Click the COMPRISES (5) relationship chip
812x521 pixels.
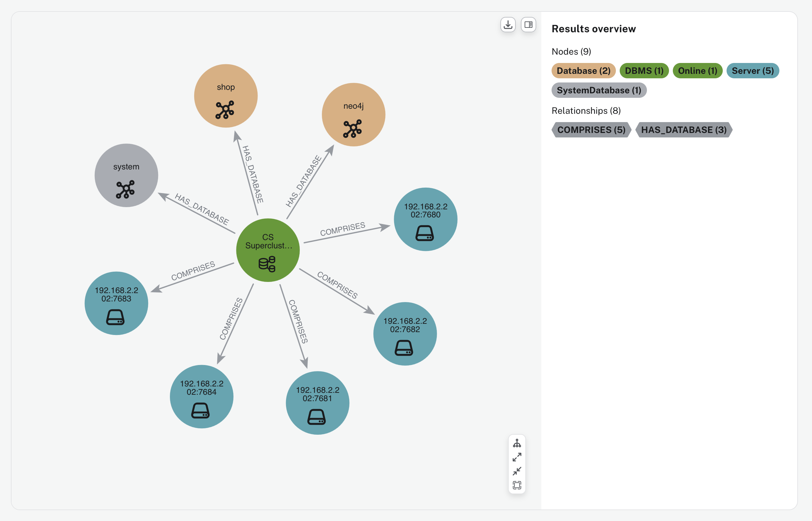[x=591, y=130]
